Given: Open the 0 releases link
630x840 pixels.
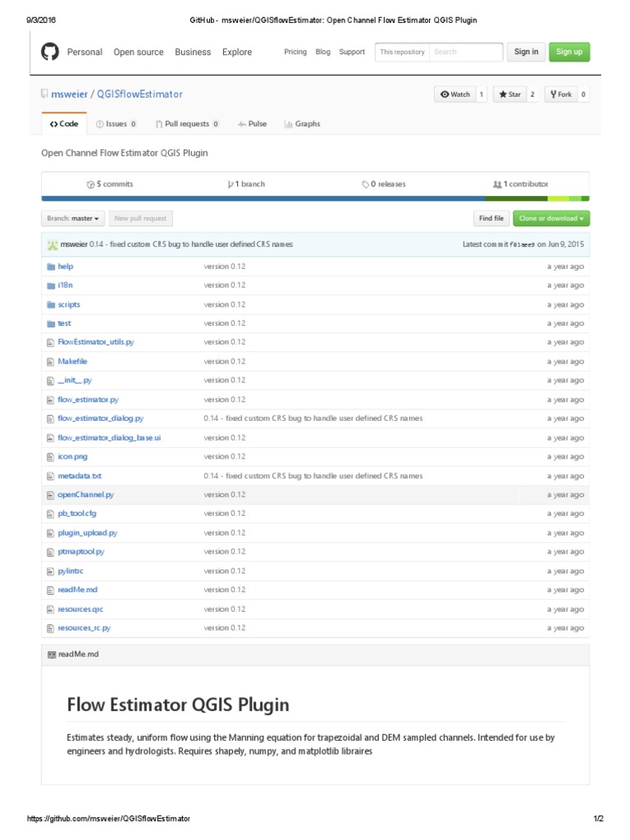Looking at the screenshot, I should point(384,185).
